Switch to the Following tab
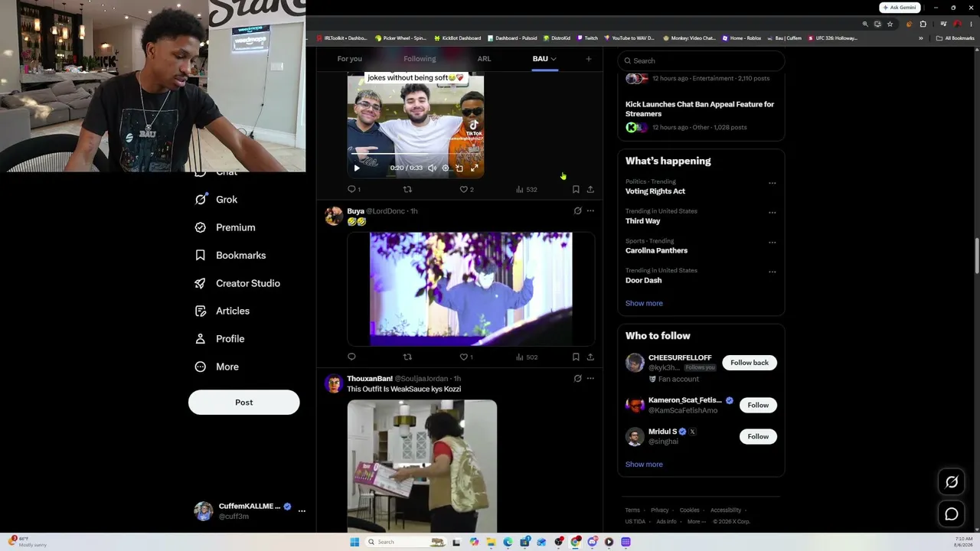Image resolution: width=980 pixels, height=551 pixels. coord(420,59)
